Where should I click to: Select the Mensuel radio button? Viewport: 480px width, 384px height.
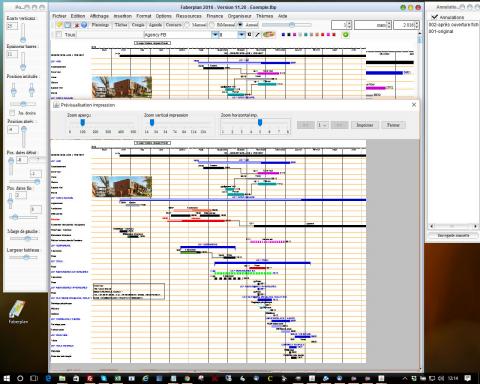[187, 25]
